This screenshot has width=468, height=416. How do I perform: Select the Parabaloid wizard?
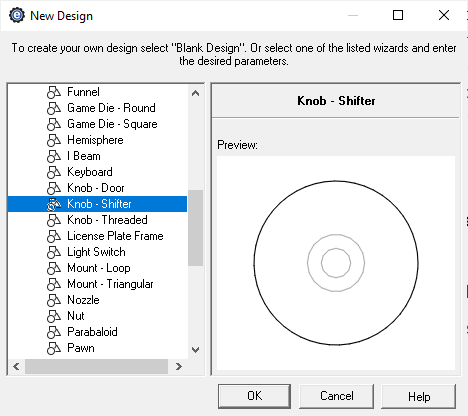tap(92, 332)
